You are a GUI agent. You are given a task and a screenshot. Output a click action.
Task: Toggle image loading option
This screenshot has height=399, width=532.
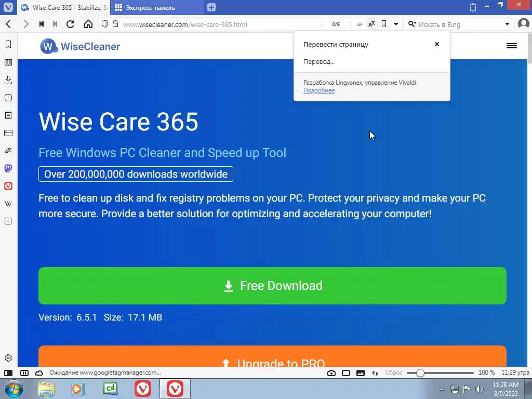[x=361, y=373]
